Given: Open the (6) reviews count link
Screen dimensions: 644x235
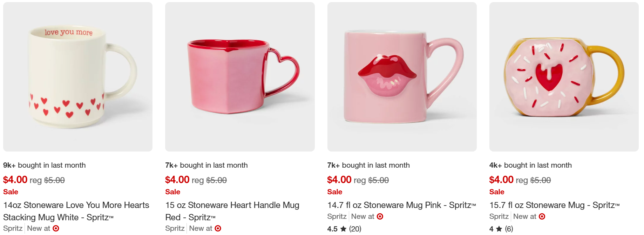Looking at the screenshot, I should [509, 229].
